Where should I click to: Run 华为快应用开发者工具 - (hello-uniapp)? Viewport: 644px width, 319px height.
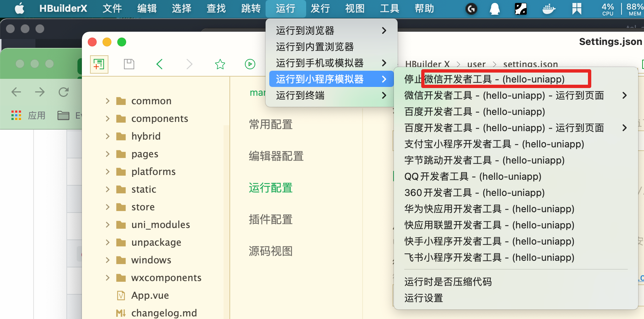click(516, 209)
